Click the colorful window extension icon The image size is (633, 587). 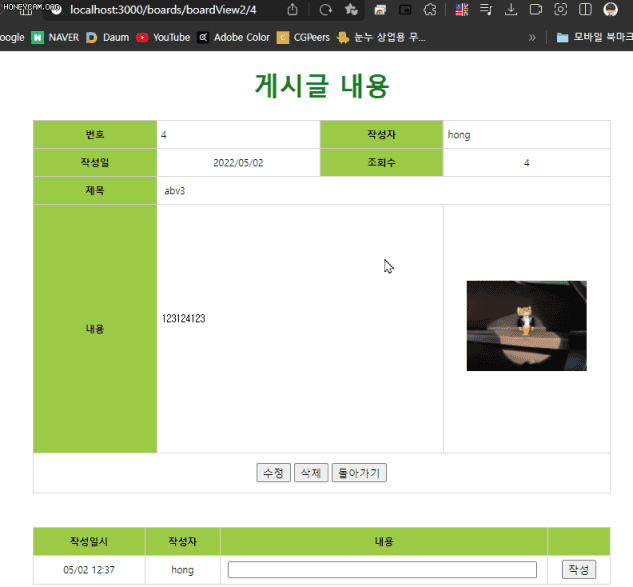(380, 9)
